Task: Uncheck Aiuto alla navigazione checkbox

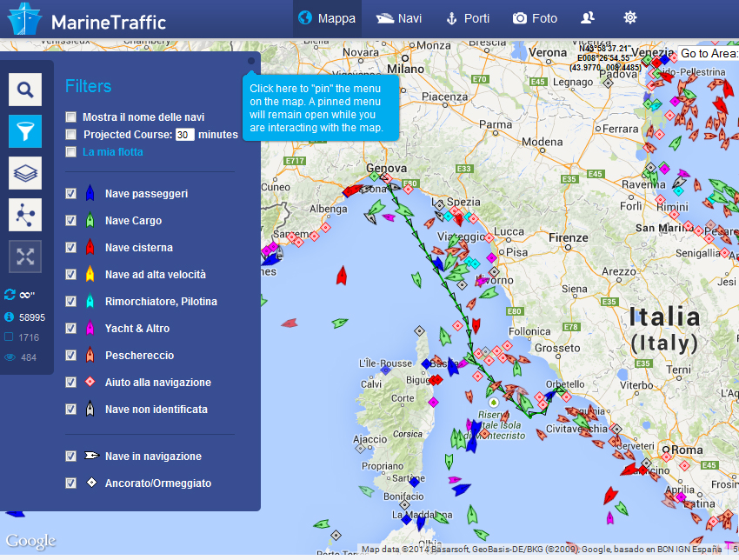Action: pyautogui.click(x=70, y=382)
